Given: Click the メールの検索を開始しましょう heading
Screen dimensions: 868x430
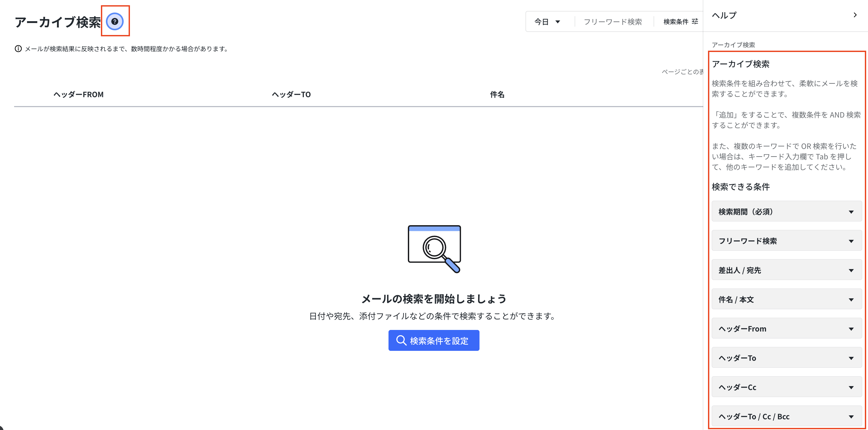Looking at the screenshot, I should pos(434,299).
